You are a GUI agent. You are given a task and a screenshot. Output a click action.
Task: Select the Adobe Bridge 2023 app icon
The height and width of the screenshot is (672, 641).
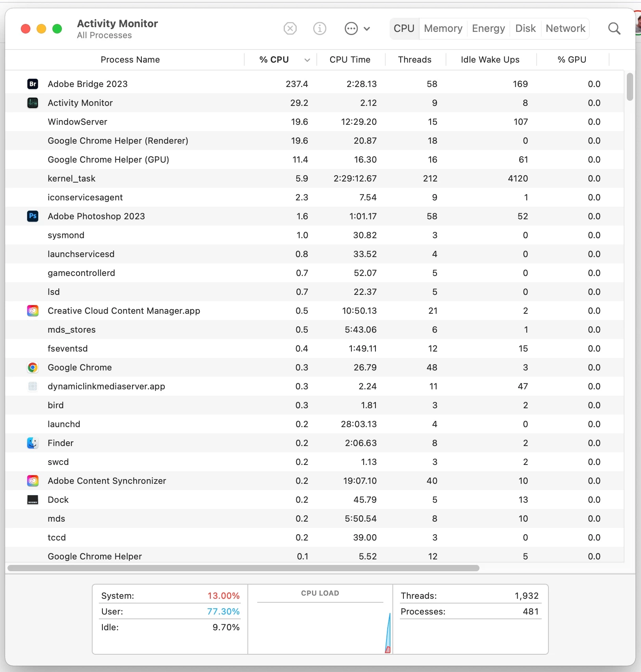click(33, 84)
